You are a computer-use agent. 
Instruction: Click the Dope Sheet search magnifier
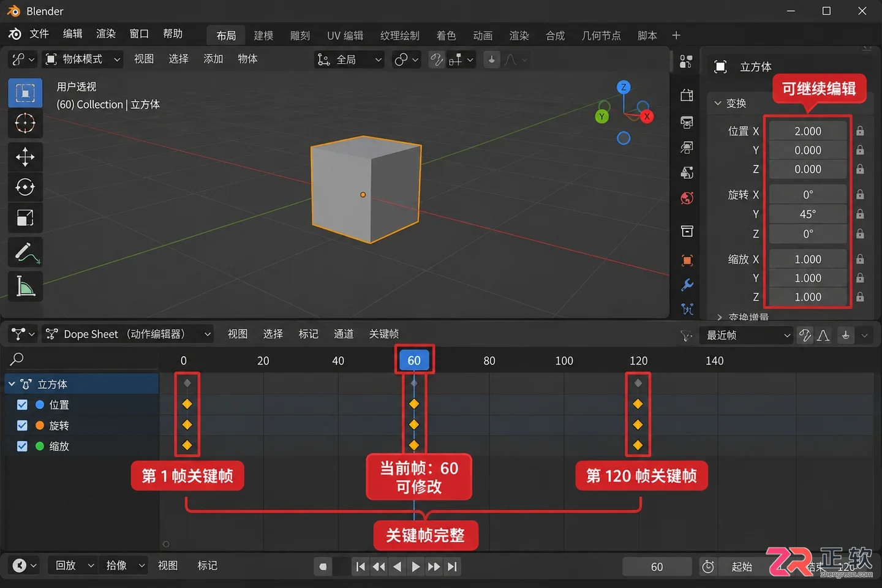17,359
